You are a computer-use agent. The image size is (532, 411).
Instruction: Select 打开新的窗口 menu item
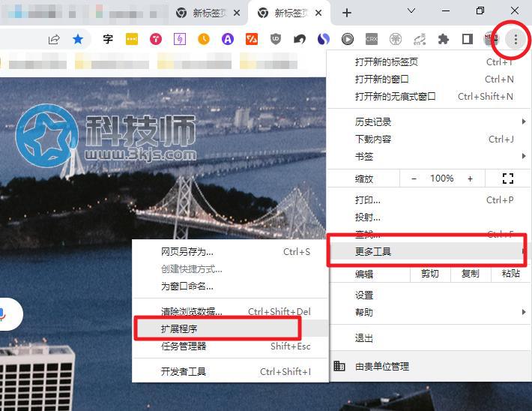(428, 79)
